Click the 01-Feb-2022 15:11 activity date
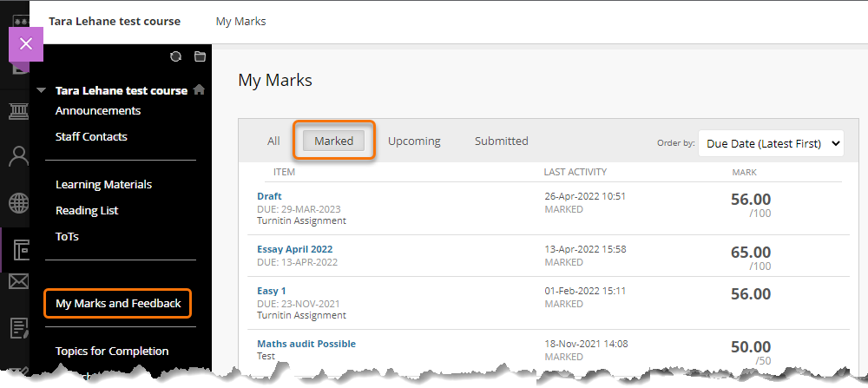The height and width of the screenshot is (388, 868). [x=585, y=291]
